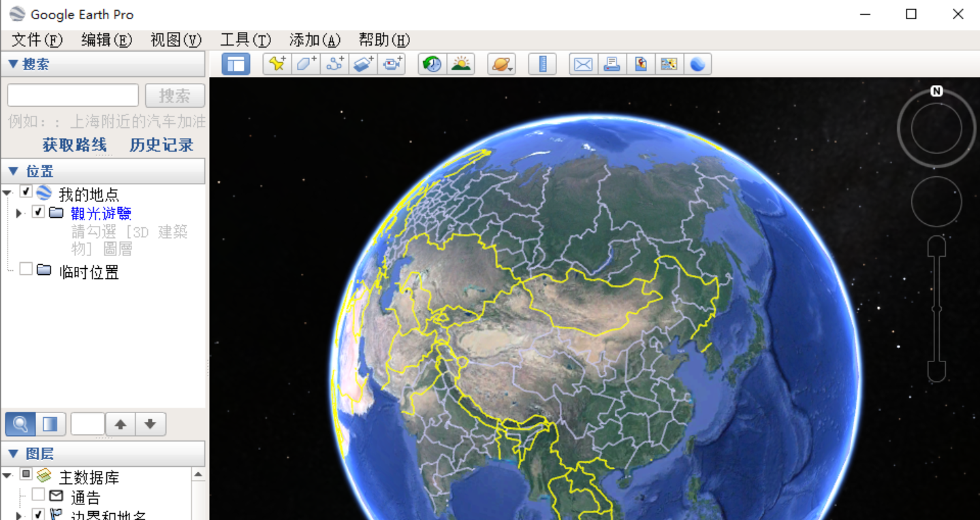Viewport: 980px width, 520px height.
Task: Select the globe icon beside 我的地点
Action: (x=44, y=193)
